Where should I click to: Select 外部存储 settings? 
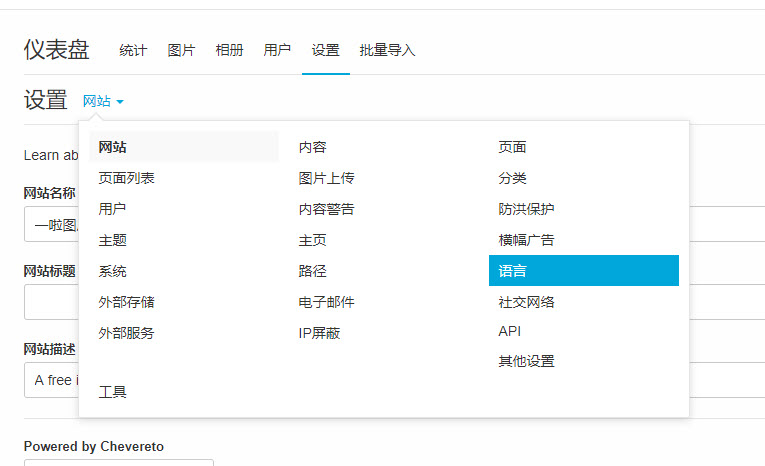[126, 302]
